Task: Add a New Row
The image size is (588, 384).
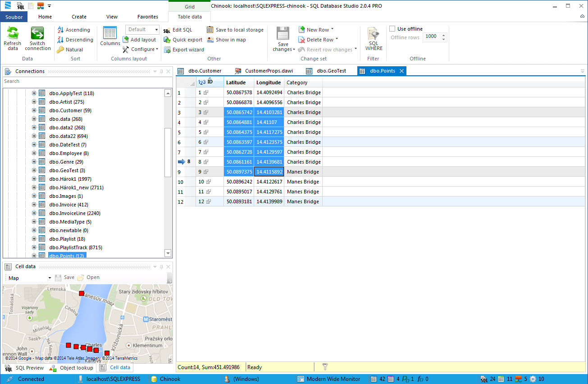Action: (x=315, y=30)
